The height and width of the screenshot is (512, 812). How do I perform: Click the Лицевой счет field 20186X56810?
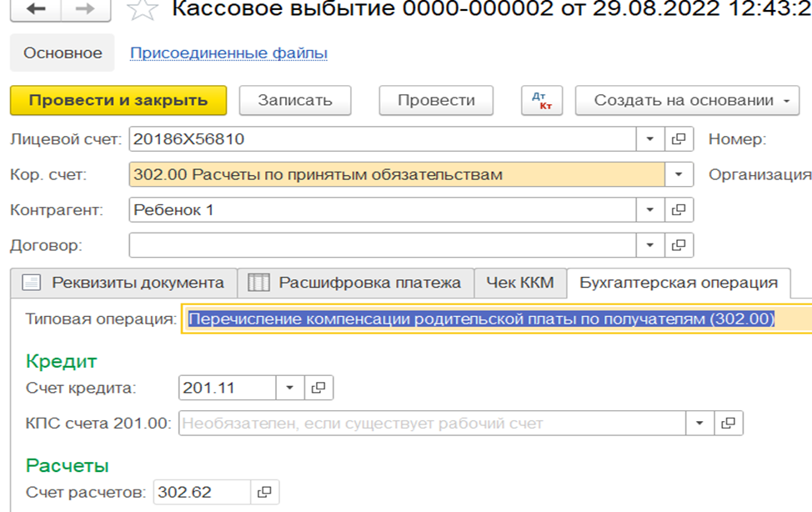383,139
